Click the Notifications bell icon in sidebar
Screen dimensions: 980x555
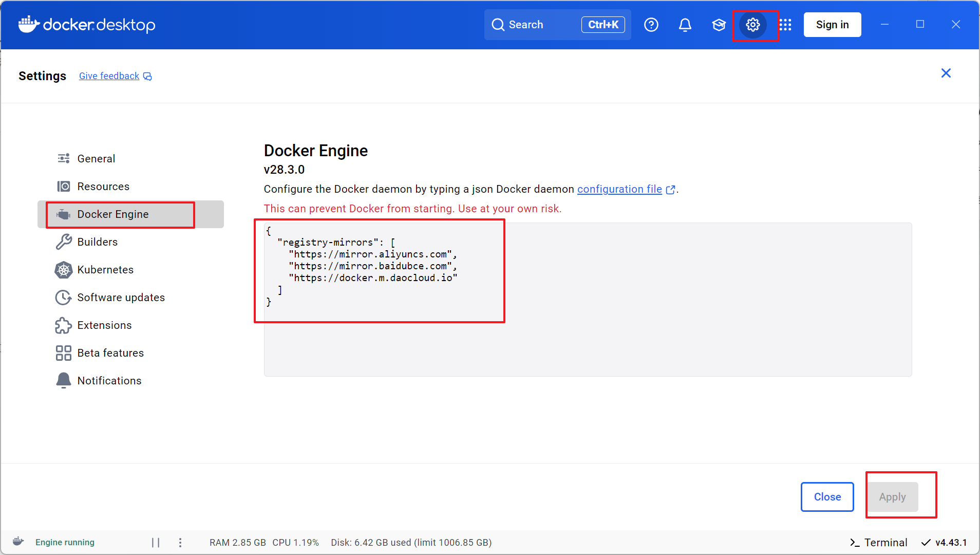coord(64,380)
